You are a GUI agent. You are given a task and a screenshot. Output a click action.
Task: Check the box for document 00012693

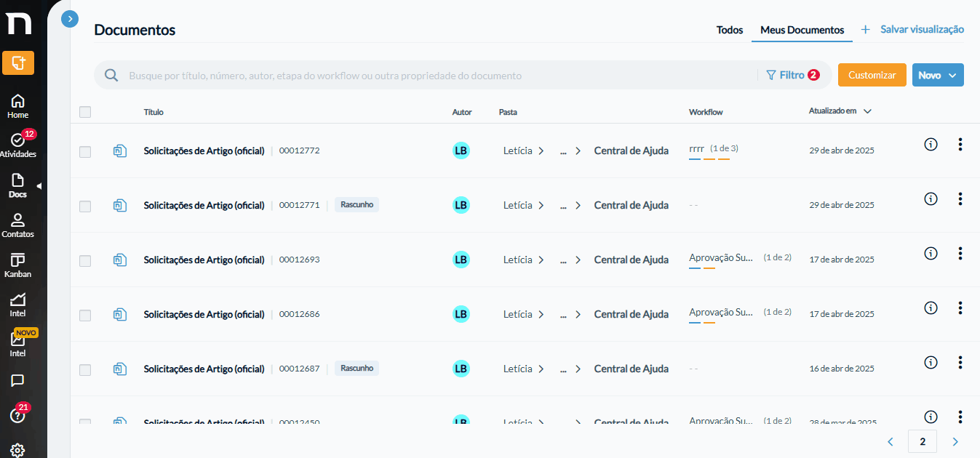coord(85,260)
